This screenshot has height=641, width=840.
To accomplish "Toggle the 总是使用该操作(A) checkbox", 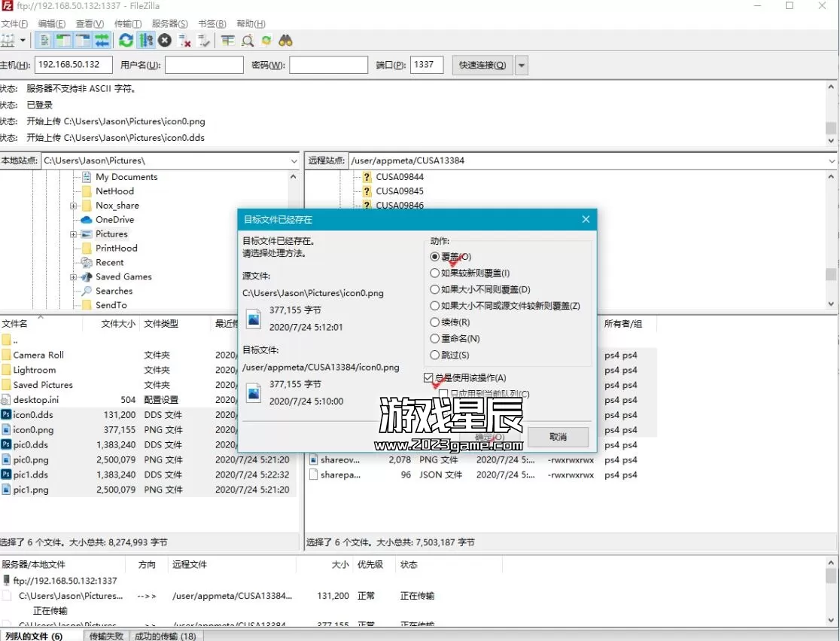I will (429, 378).
